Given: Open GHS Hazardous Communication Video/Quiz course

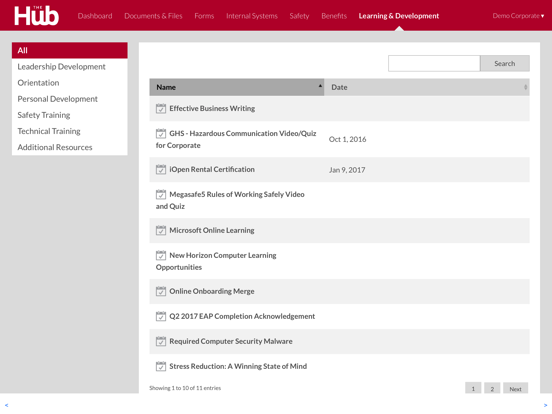Looking at the screenshot, I should click(236, 139).
